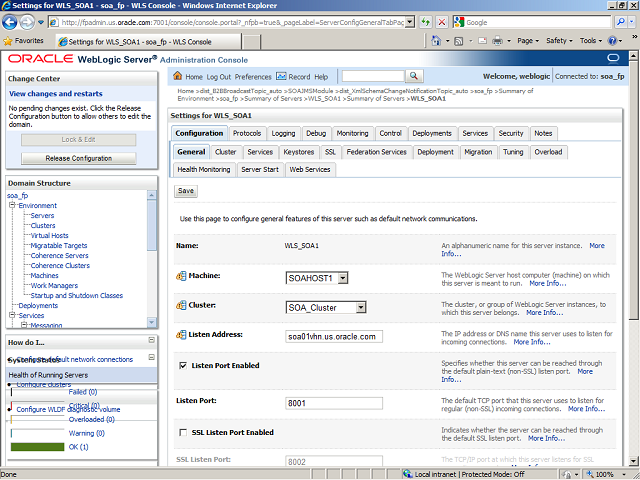
Task: Click the browser Back arrow button
Action: coord(14,21)
